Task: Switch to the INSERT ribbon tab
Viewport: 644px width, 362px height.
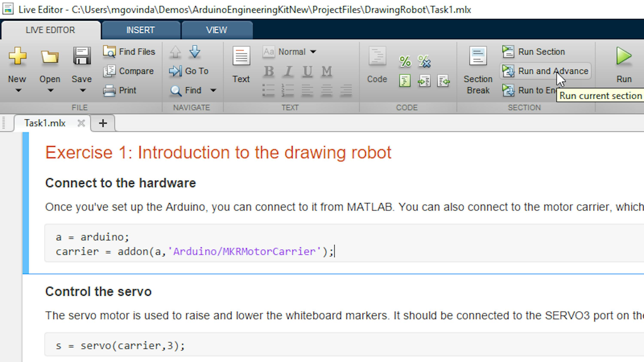Action: (141, 30)
